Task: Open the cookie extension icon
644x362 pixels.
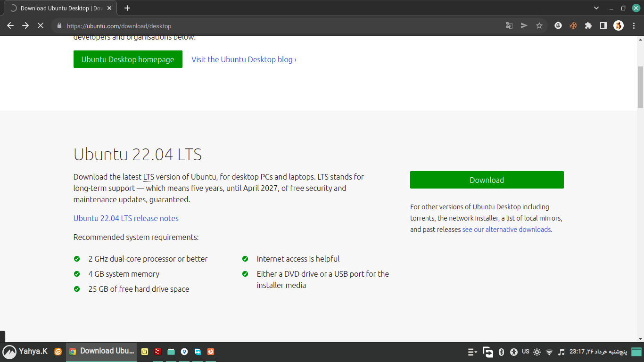Action: 573,26
